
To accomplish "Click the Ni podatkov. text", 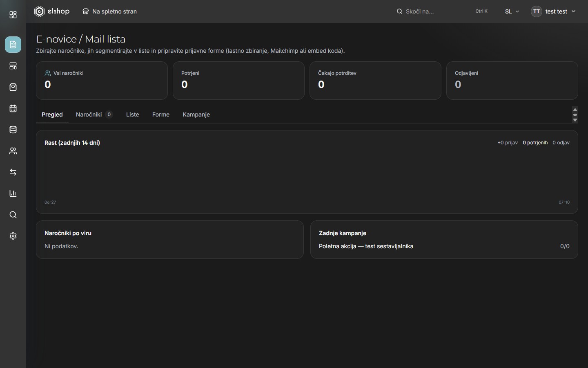I will (x=61, y=246).
